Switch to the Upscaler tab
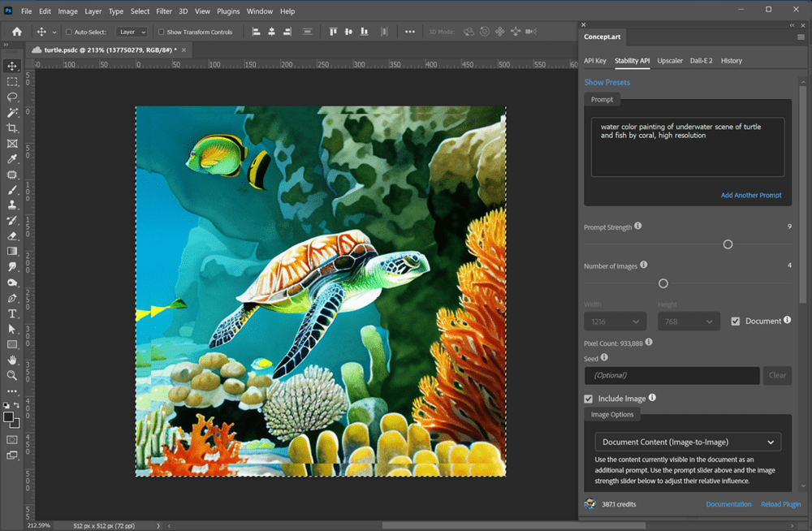812x531 pixels. (x=670, y=61)
